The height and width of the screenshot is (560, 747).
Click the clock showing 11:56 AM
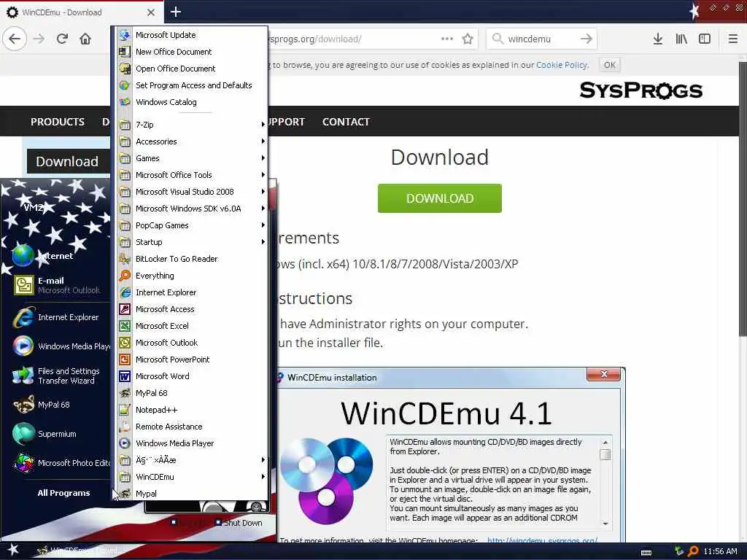(x=720, y=551)
